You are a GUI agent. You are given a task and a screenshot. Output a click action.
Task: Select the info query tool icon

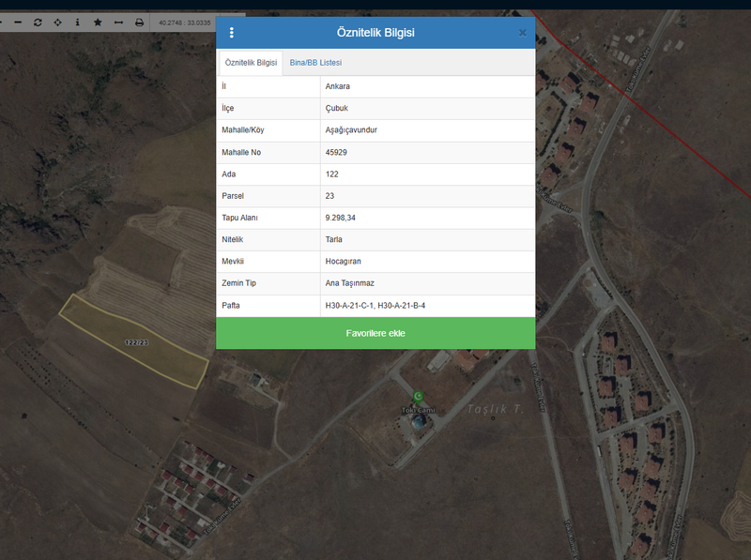click(77, 22)
